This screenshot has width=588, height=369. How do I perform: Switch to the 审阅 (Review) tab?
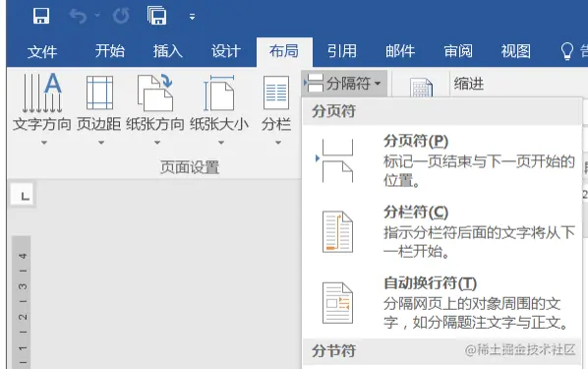(458, 51)
